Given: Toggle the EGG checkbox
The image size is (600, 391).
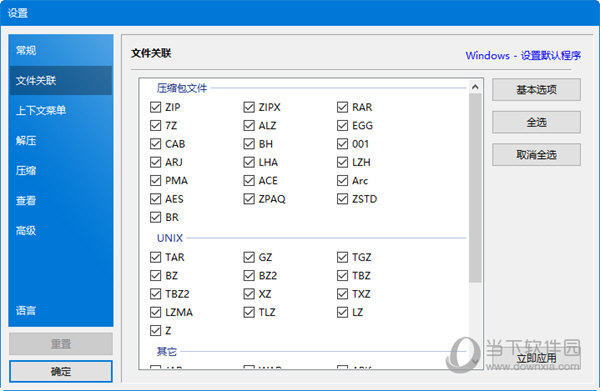Looking at the screenshot, I should [x=342, y=125].
